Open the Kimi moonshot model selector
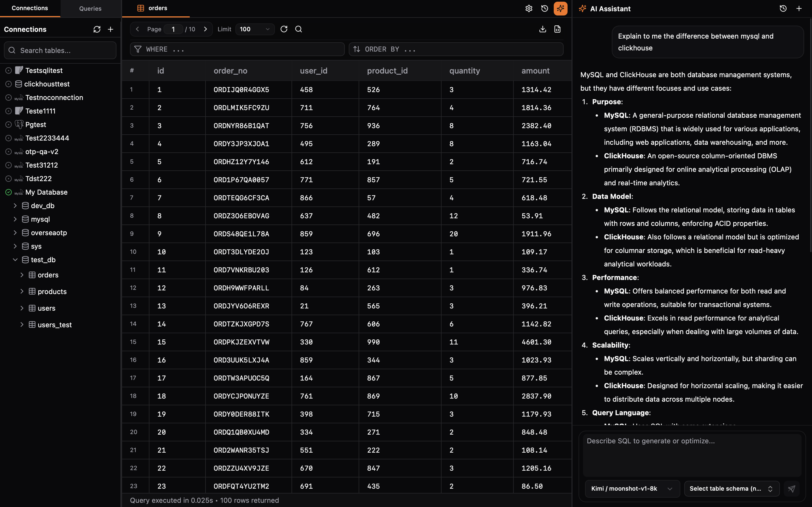Viewport: 812px width, 507px height. coord(631,489)
